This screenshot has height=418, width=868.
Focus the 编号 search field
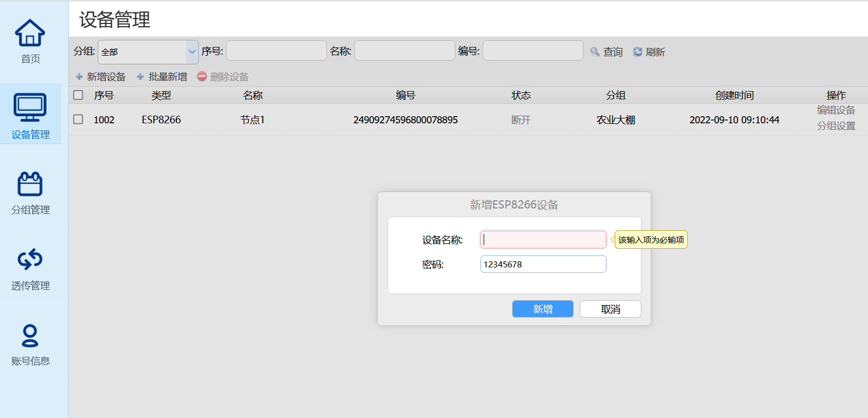(x=533, y=51)
